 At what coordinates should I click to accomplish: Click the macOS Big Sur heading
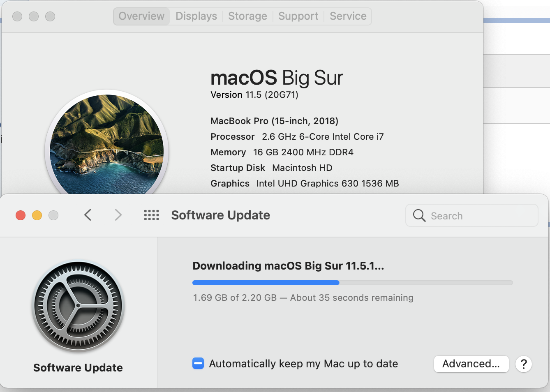(277, 78)
